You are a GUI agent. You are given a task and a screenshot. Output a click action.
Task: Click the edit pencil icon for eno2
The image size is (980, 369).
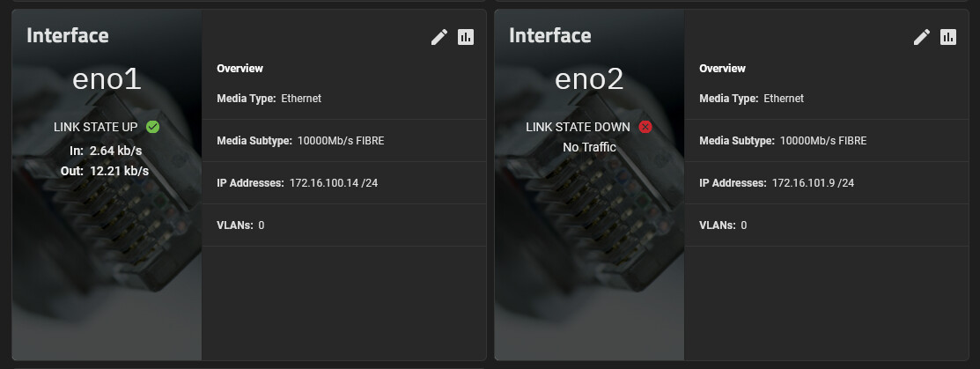coord(922,37)
